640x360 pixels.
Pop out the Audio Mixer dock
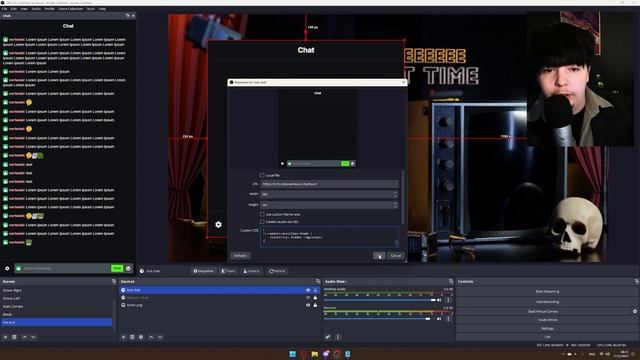coord(451,282)
